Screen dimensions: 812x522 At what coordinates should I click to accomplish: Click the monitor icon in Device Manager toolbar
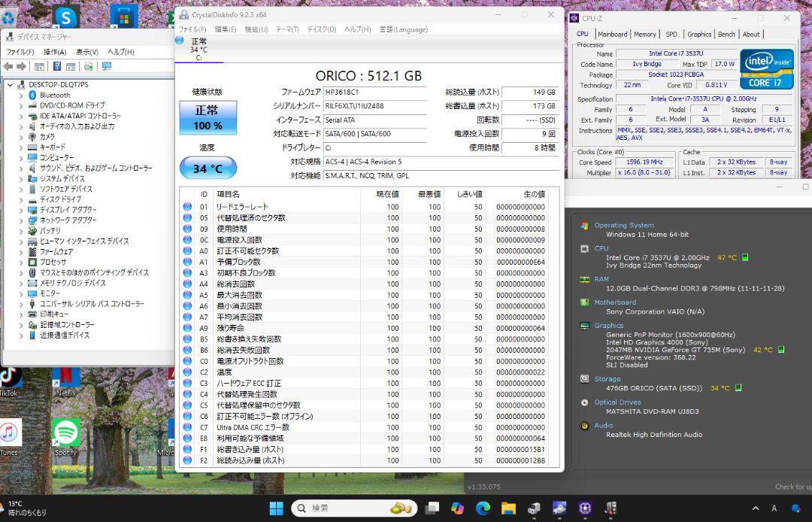point(107,66)
